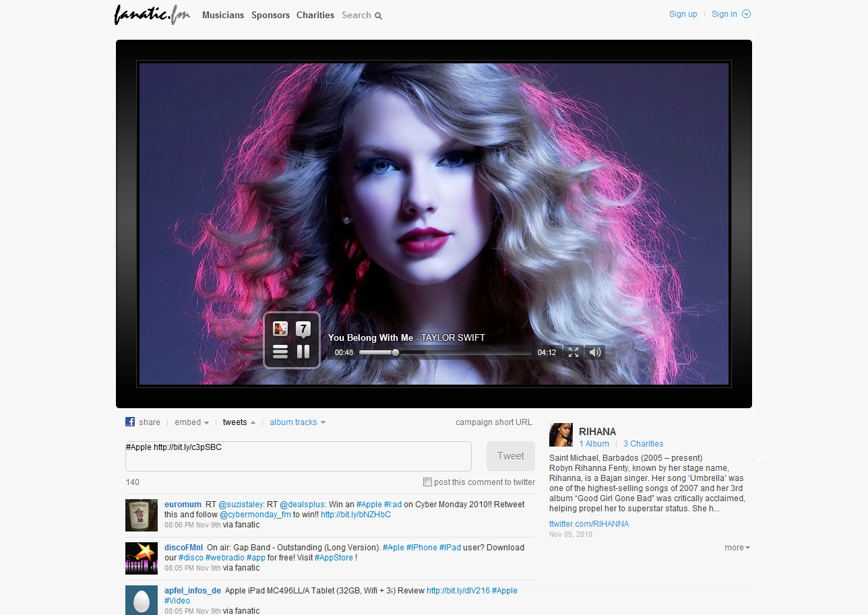
Task: Open the #IPhone hashtag in discoFMnl's tweet
Action: (422, 548)
